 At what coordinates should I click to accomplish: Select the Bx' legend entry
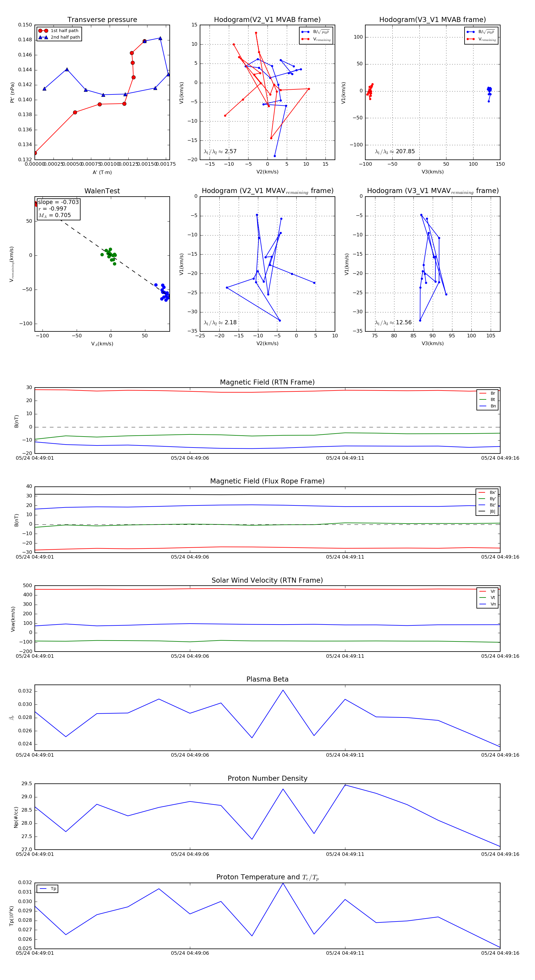tap(487, 492)
